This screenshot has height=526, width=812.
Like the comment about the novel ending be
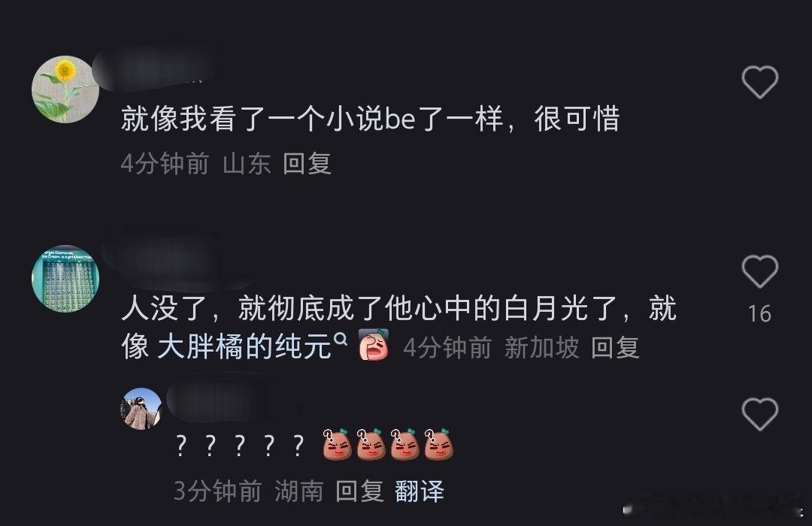coord(759,82)
